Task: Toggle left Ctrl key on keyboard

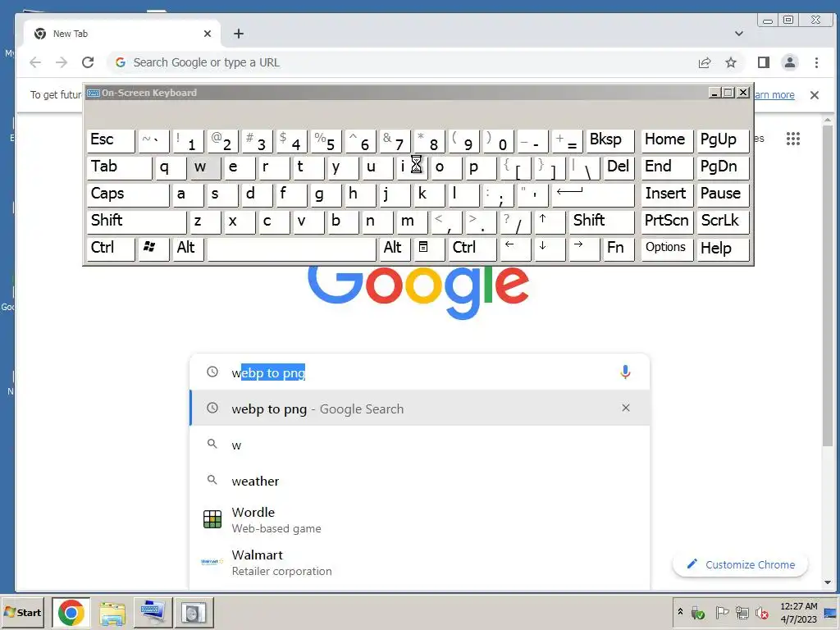Action: coord(111,248)
